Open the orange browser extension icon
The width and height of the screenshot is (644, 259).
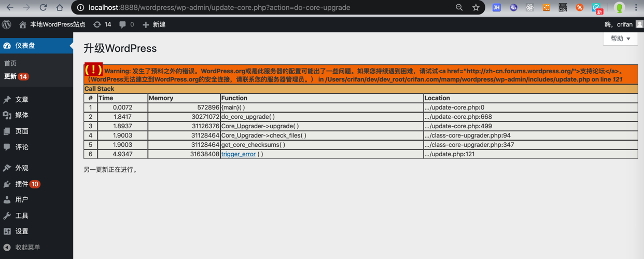pyautogui.click(x=546, y=8)
